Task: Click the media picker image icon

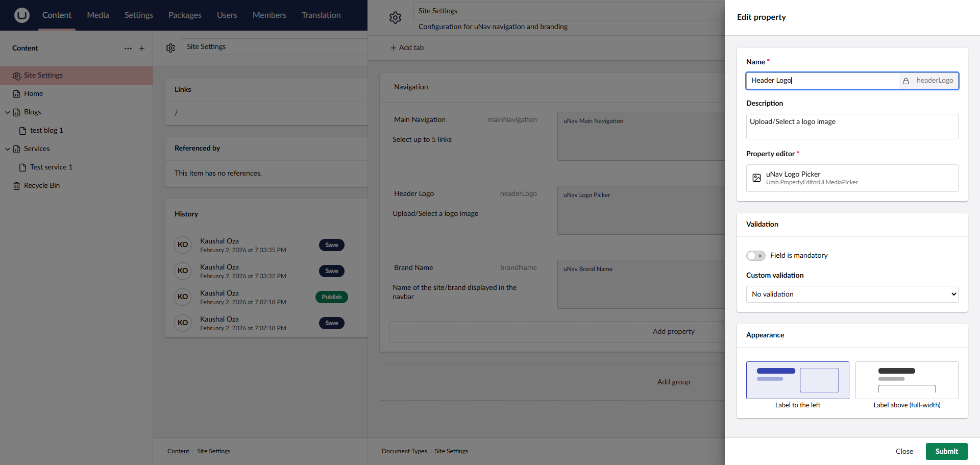Action: (x=757, y=178)
